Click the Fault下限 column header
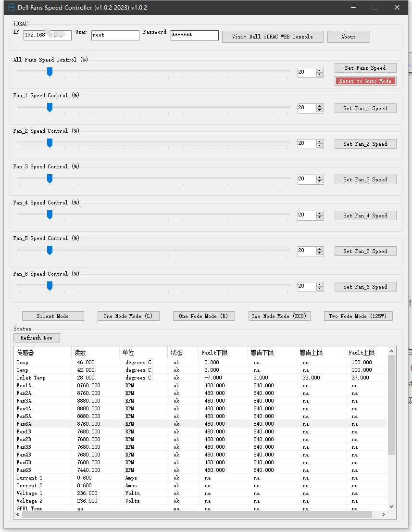This screenshot has height=532, width=412. [223, 353]
